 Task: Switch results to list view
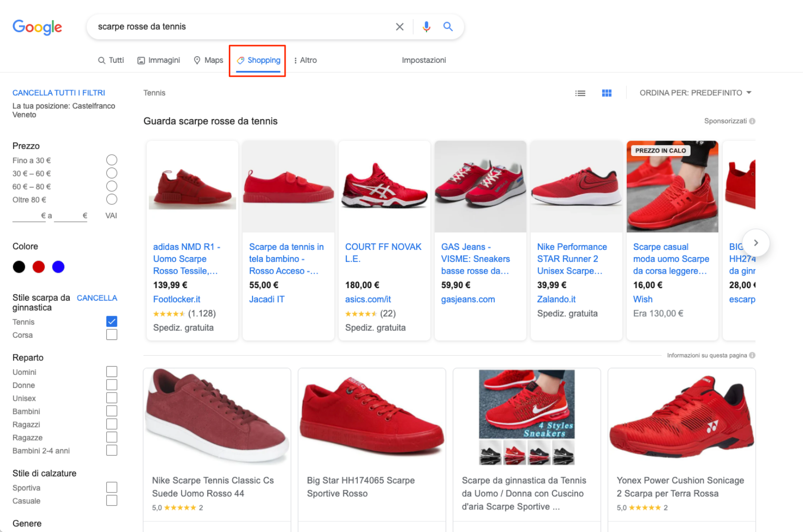pos(580,92)
